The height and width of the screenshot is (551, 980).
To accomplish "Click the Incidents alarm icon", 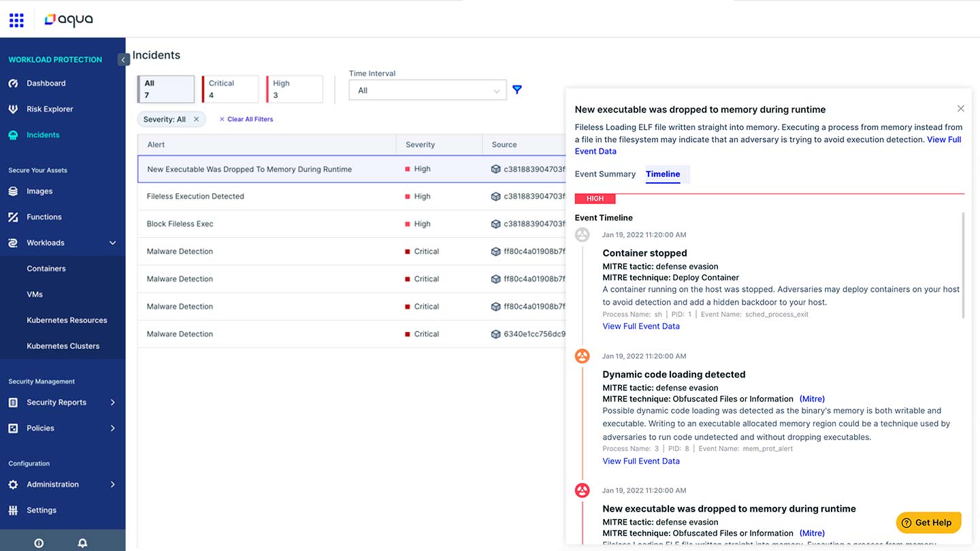I will (13, 135).
